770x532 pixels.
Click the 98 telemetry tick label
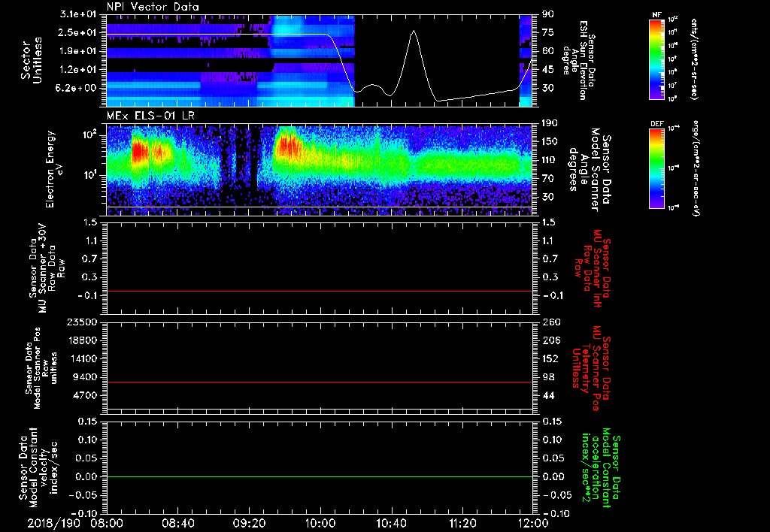click(548, 377)
